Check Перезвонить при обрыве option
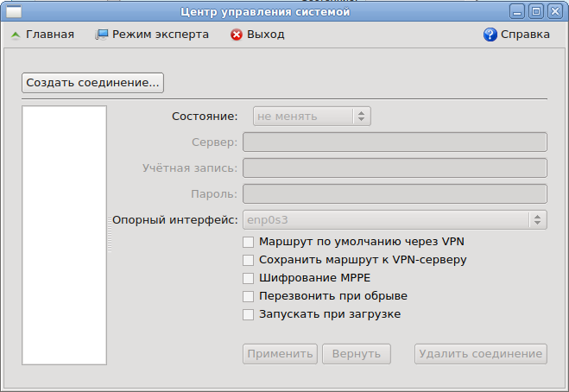This screenshot has height=392, width=569. [248, 296]
